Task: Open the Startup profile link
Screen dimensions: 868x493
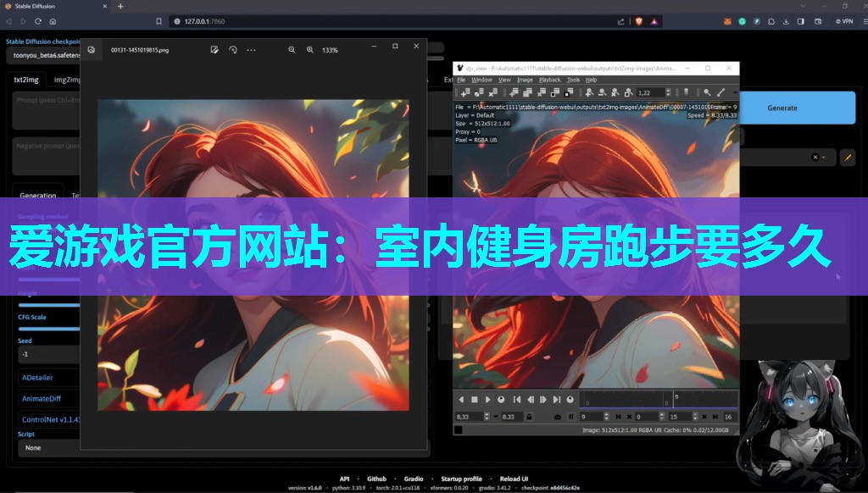Action: (x=461, y=479)
